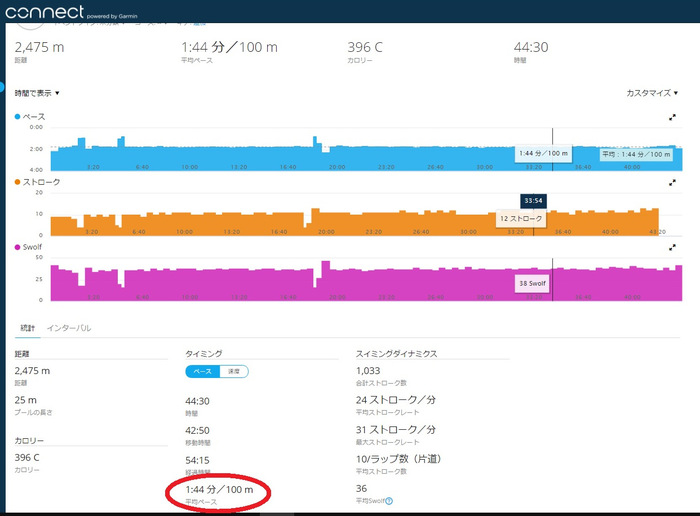Click the magenta Swolf legend dot
The height and width of the screenshot is (516, 700).
click(17, 247)
